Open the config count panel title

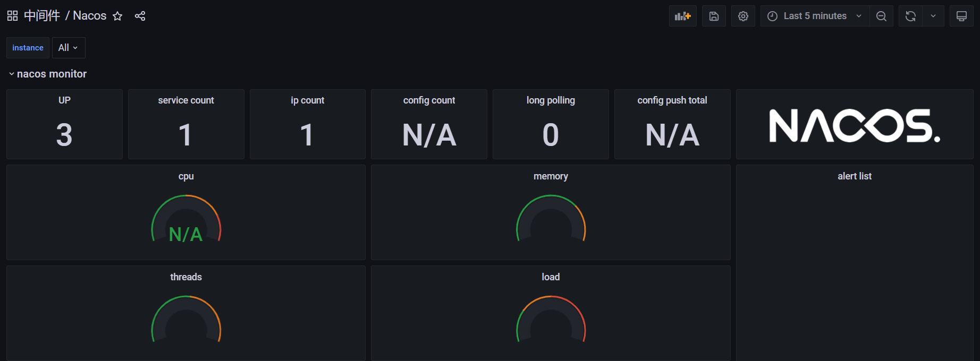coord(429,100)
